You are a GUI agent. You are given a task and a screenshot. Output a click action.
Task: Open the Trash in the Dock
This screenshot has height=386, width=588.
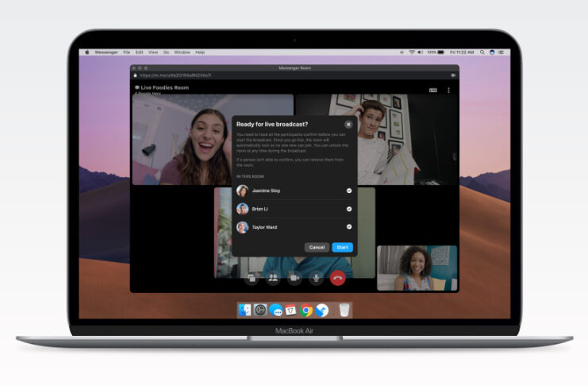[344, 311]
